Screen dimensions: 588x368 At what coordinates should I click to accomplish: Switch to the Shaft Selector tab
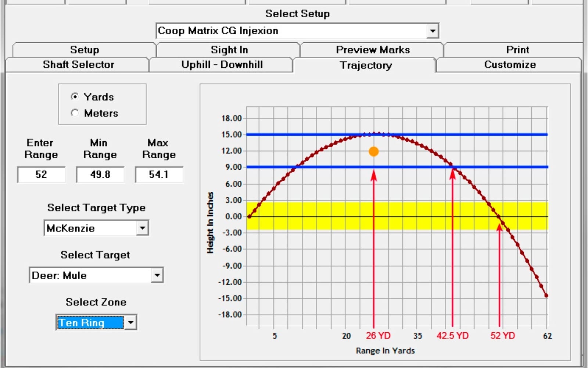coord(78,65)
